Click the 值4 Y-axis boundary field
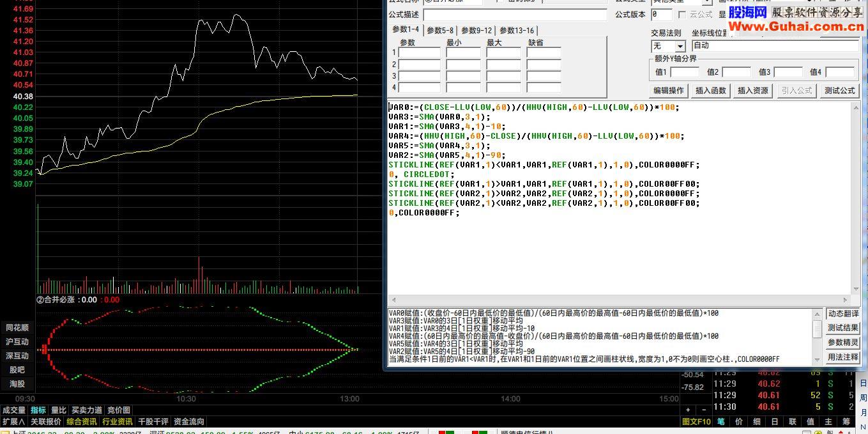Image resolution: width=868 pixels, height=434 pixels. coord(839,72)
